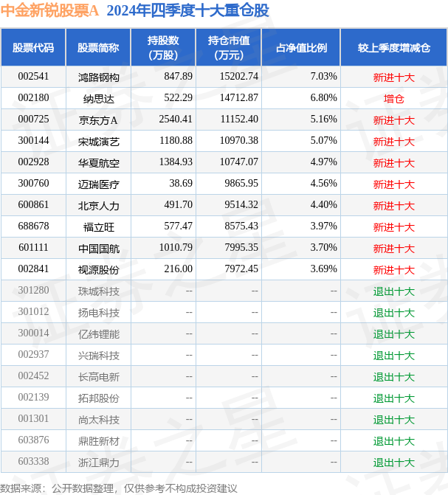This screenshot has height=495, width=448.
Task: Select stock code 603338
Action: (x=33, y=462)
